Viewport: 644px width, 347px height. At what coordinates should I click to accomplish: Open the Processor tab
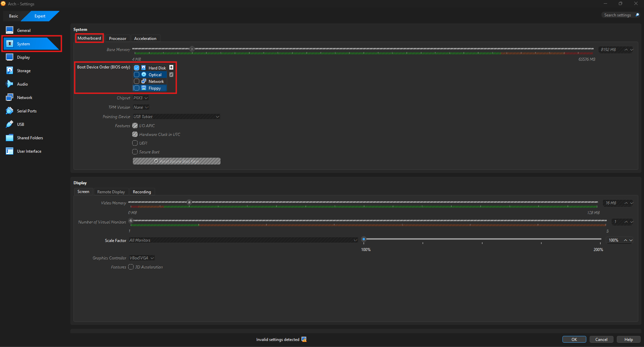(117, 39)
